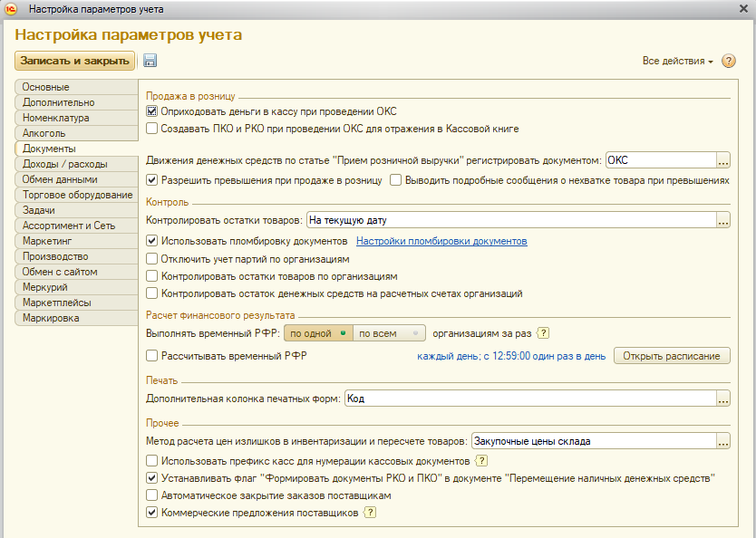This screenshot has height=538, width=756.
Task: Open selection button of the ОКС field
Action: [x=722, y=160]
